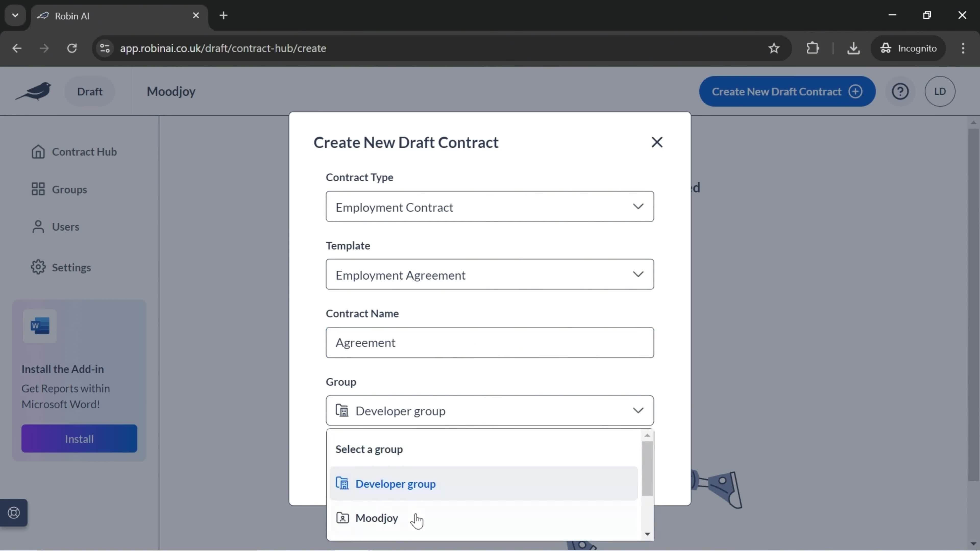Click the Moodjoy breadcrumb label
980x551 pixels.
[171, 91]
